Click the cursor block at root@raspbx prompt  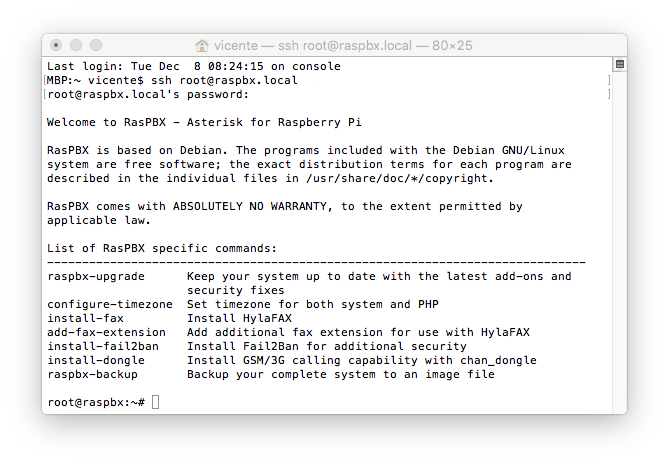tap(155, 402)
